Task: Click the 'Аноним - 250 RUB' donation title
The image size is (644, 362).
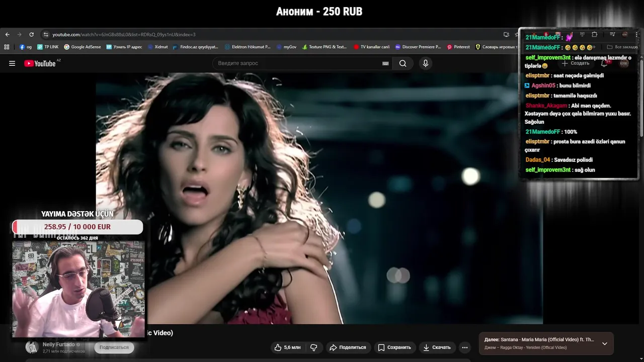Action: 319,12
